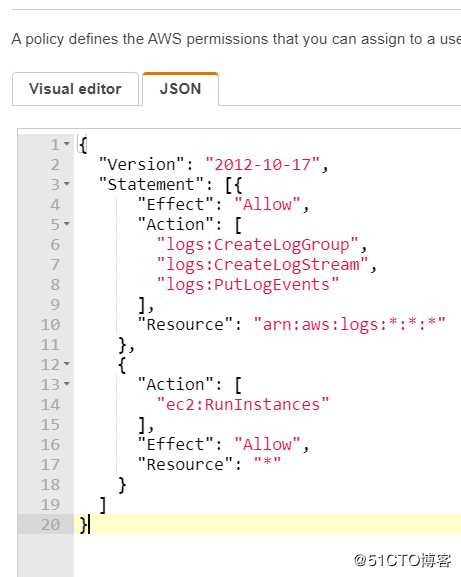This screenshot has width=461, height=577.
Task: Click "logs:PutLogEvents" action text
Action: [248, 284]
